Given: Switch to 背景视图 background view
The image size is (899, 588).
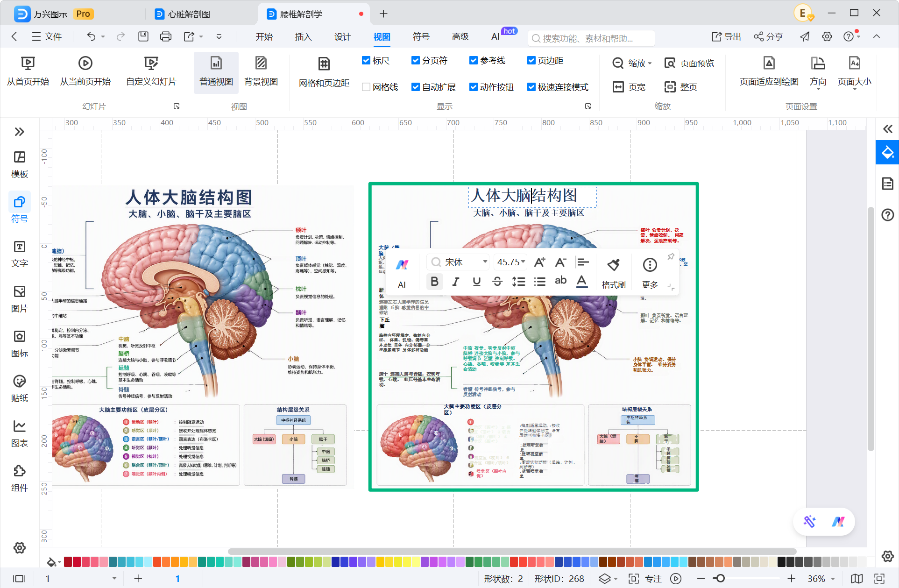Looking at the screenshot, I should pos(261,71).
